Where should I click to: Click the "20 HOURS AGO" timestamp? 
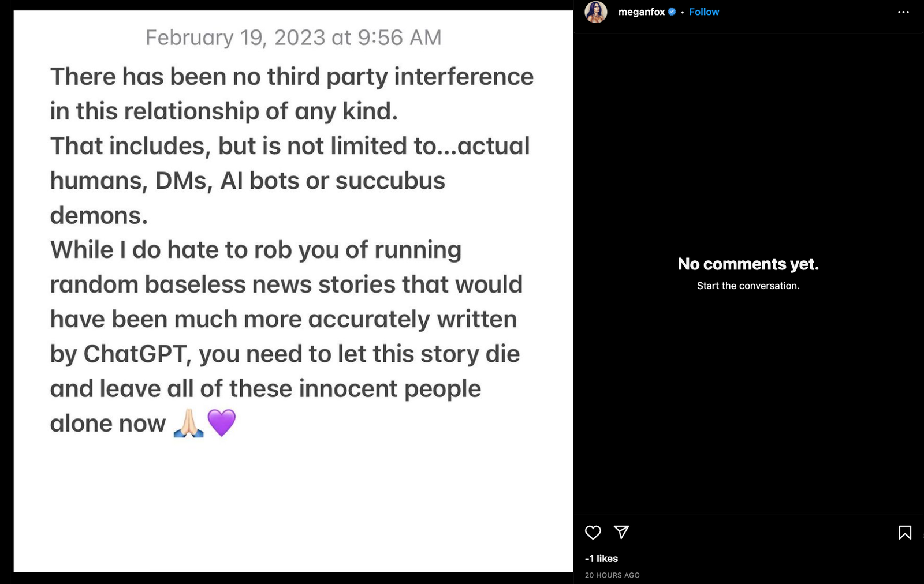612,575
